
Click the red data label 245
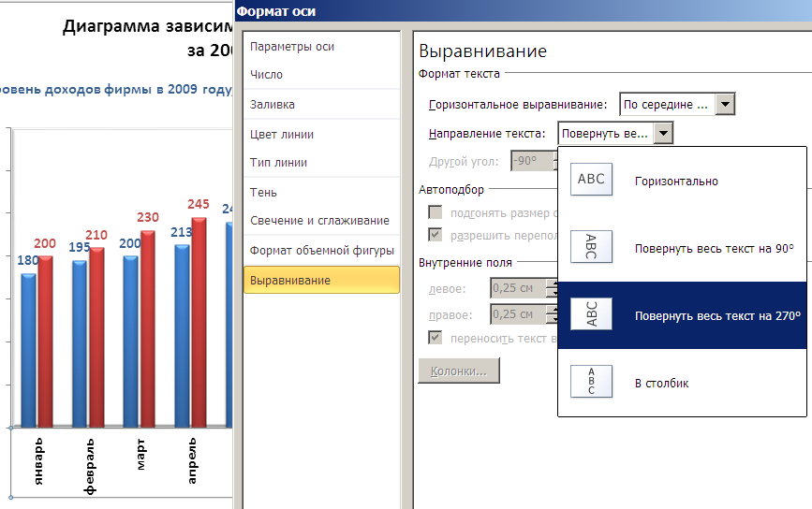tap(199, 204)
